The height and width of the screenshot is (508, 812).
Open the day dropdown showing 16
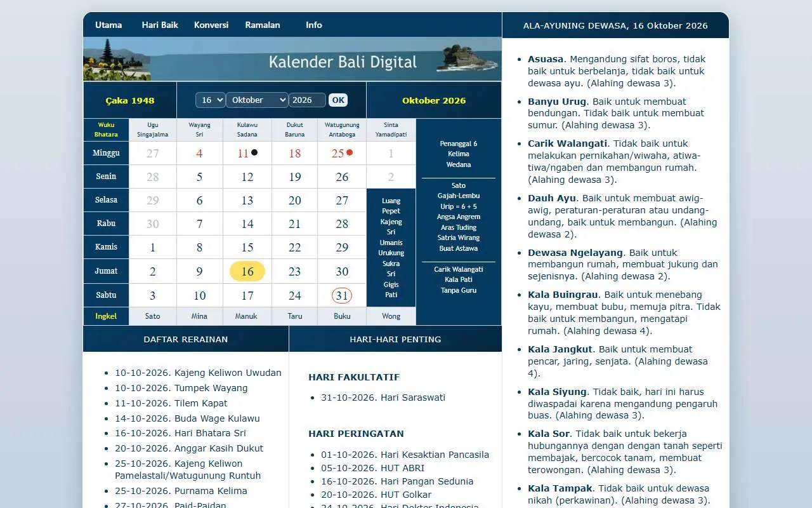point(211,100)
